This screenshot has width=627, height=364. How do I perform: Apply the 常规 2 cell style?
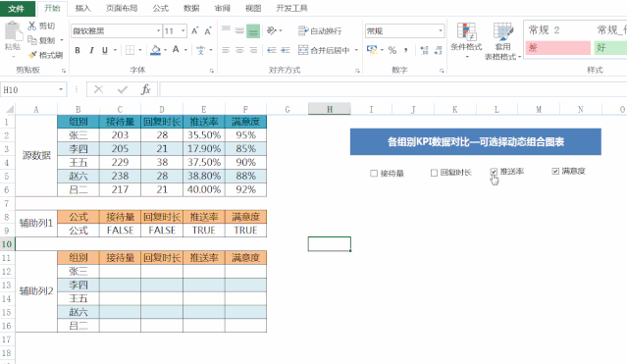point(557,30)
